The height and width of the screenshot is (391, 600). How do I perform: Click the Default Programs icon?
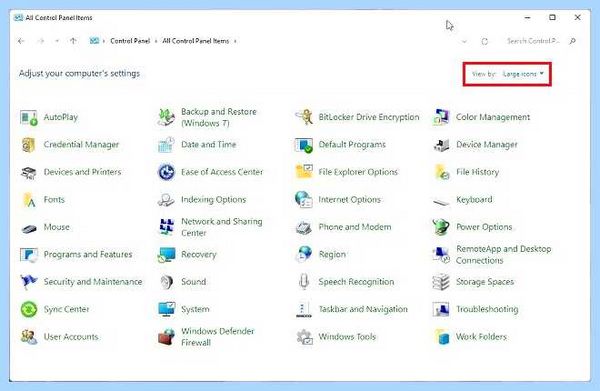click(x=304, y=145)
